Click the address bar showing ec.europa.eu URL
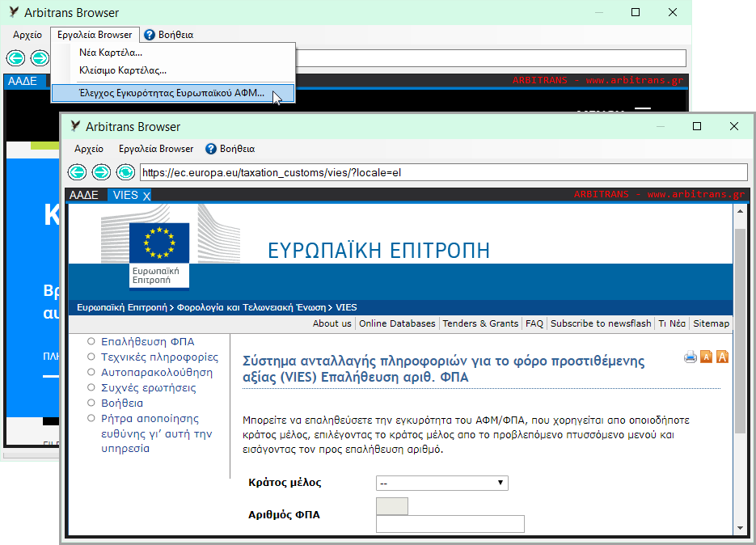Image resolution: width=756 pixels, height=545 pixels. coord(444,172)
